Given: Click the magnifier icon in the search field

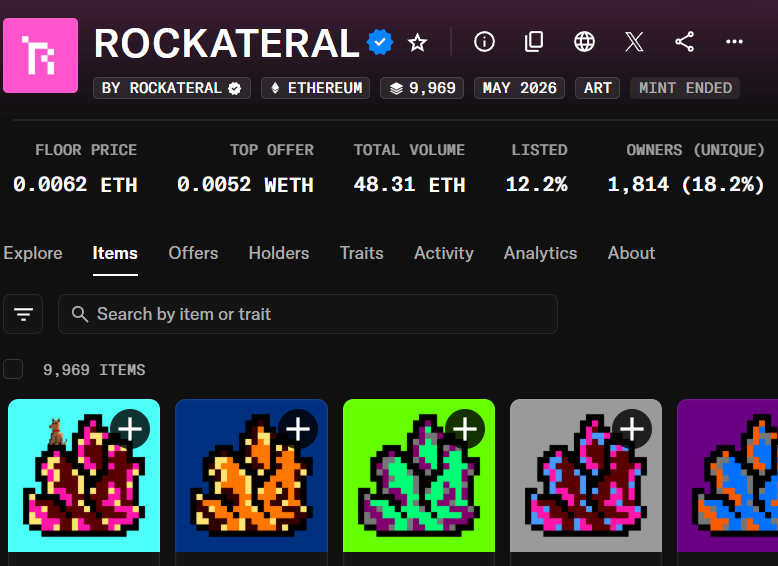Looking at the screenshot, I should click(x=80, y=314).
